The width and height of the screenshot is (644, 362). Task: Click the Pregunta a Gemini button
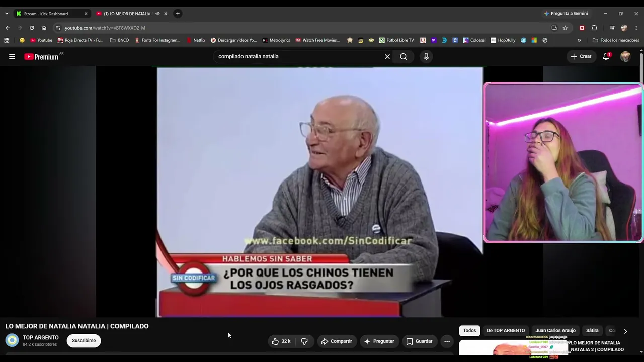566,14
